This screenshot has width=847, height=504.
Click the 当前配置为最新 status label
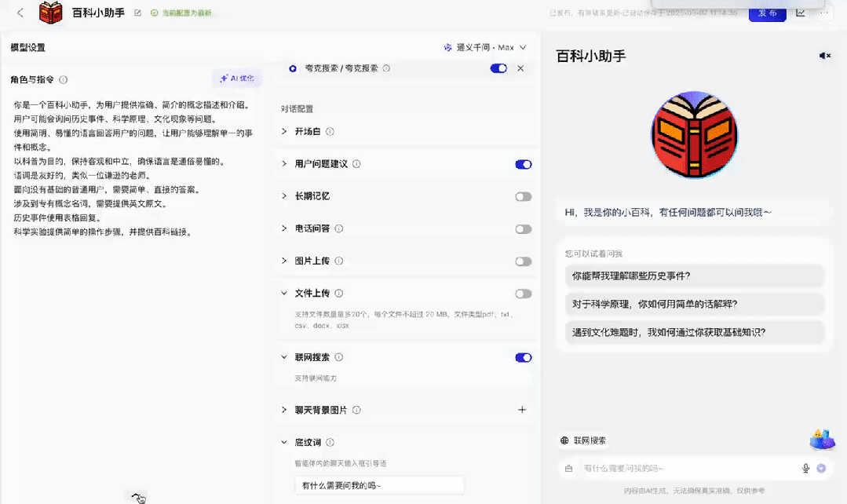click(x=181, y=13)
